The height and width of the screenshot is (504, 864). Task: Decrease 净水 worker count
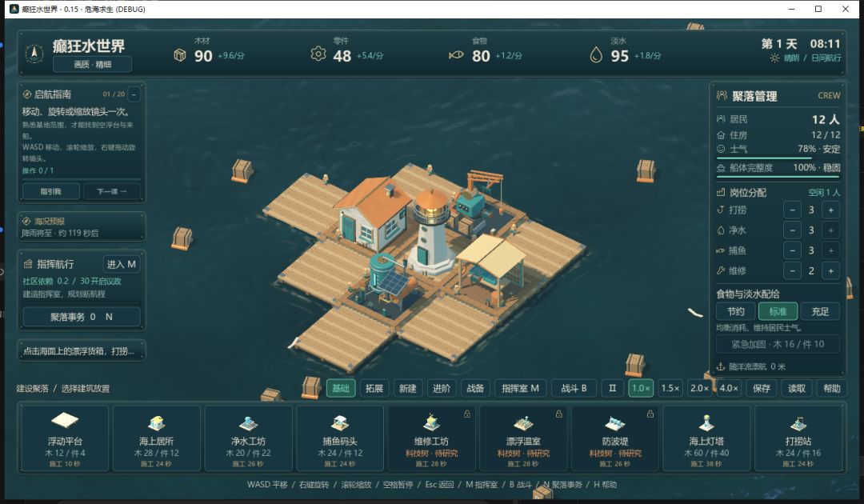tap(792, 230)
